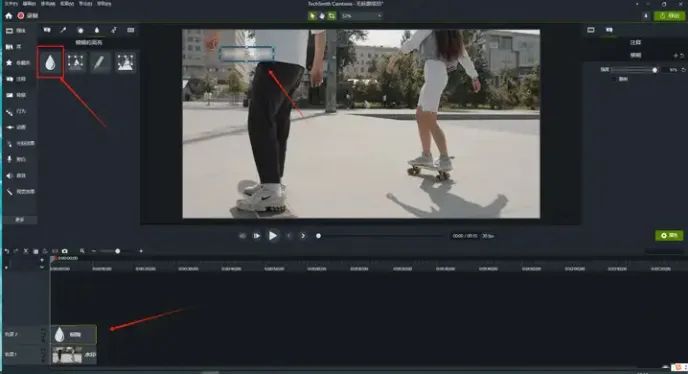This screenshot has width=688, height=374.
Task: Zoom in the timeline with plus
Action: click(x=141, y=251)
